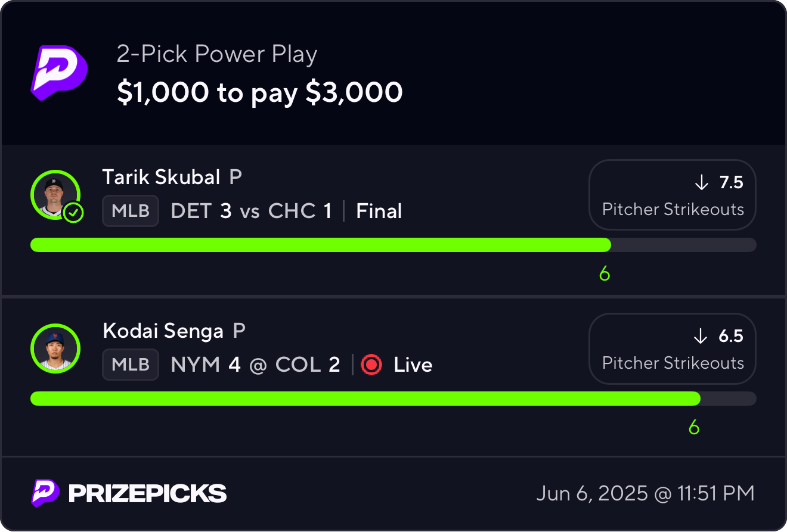This screenshot has height=532, width=787.
Task: Click the green checkmark badge on Skubal
Action: pyautogui.click(x=73, y=213)
